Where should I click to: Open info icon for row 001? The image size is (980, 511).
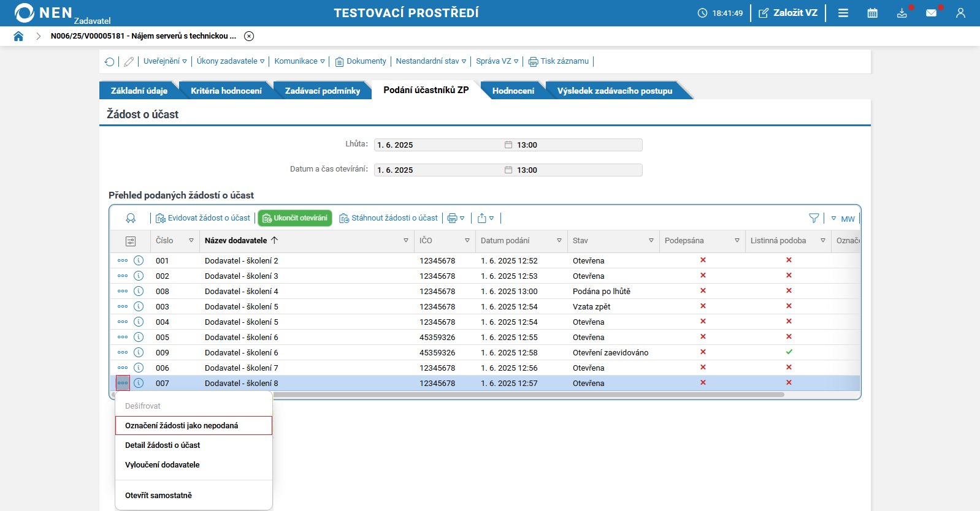tap(139, 260)
